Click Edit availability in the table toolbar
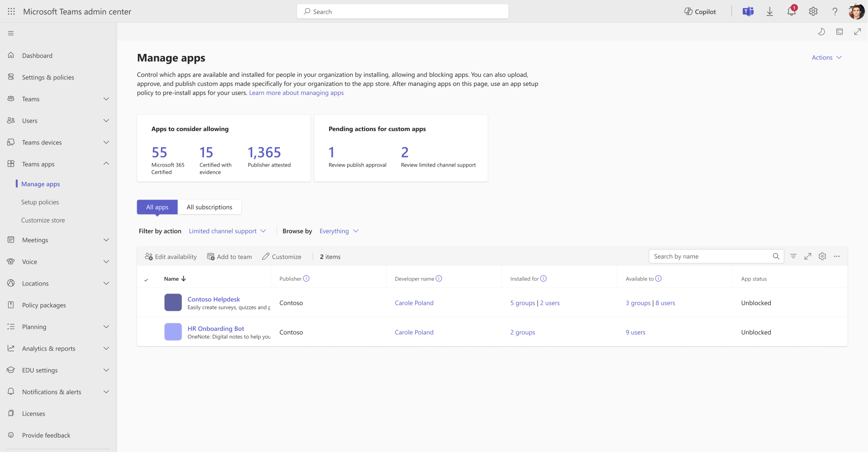This screenshot has height=452, width=868. [x=171, y=257]
